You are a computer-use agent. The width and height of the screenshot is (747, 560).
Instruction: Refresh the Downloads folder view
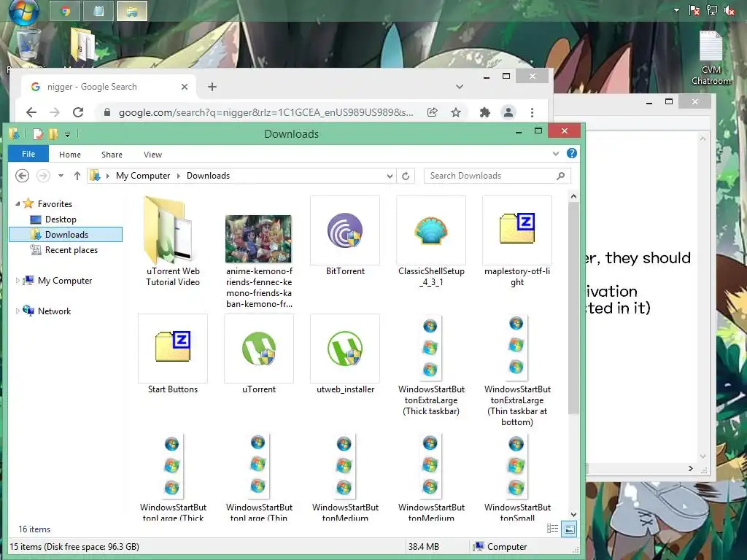pos(406,176)
